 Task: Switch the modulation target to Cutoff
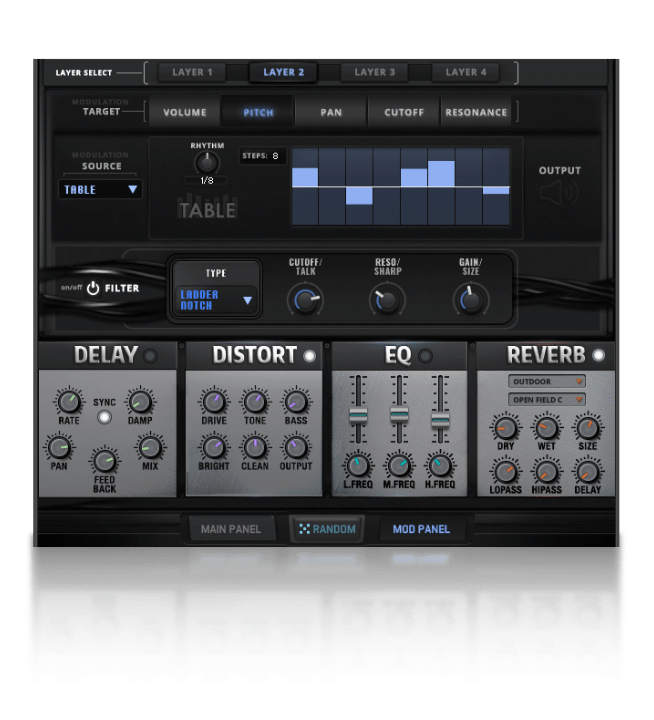404,112
